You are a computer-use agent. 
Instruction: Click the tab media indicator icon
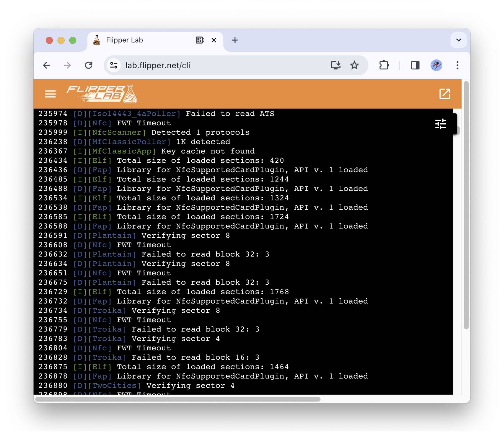pos(200,40)
